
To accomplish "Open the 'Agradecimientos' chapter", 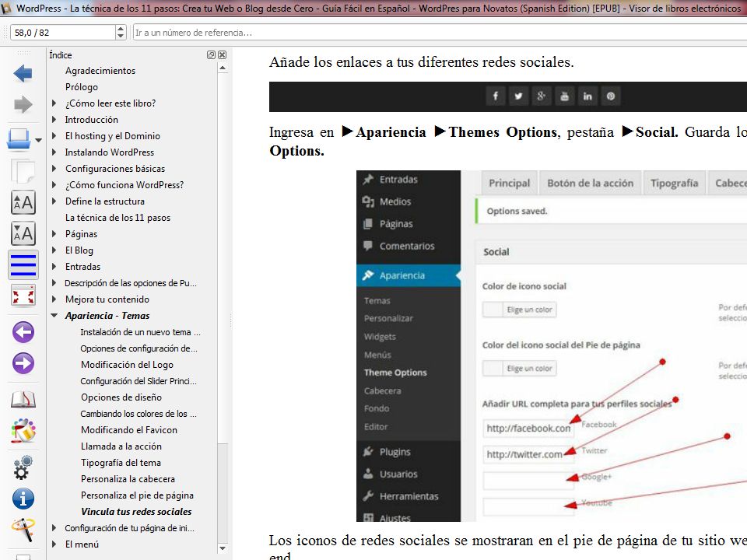I will (x=100, y=71).
